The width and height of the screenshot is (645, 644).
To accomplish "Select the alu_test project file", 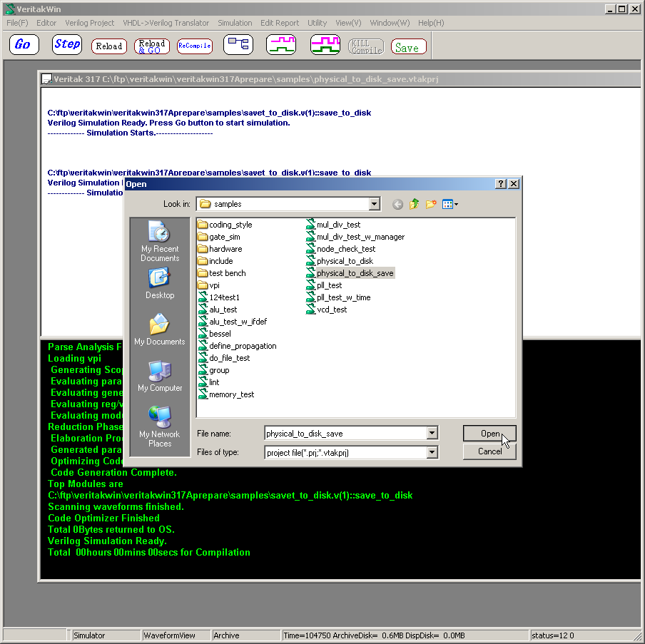I will 218,310.
